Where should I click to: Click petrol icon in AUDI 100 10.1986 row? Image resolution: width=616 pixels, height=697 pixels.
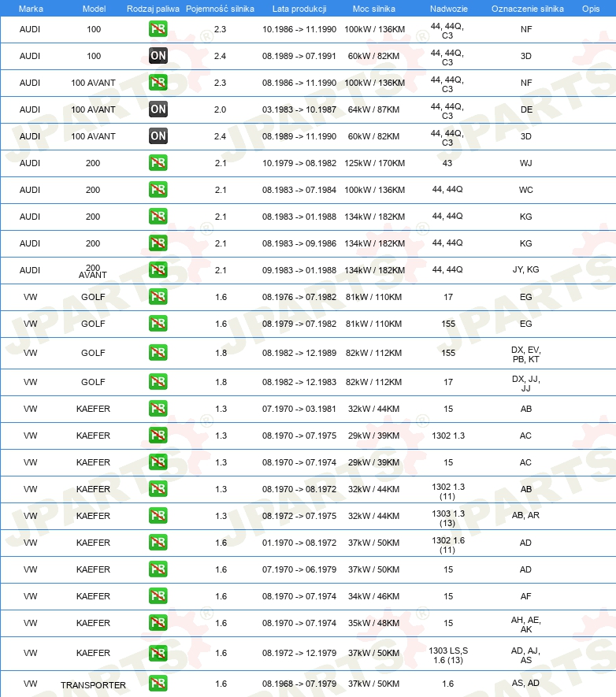(x=158, y=29)
